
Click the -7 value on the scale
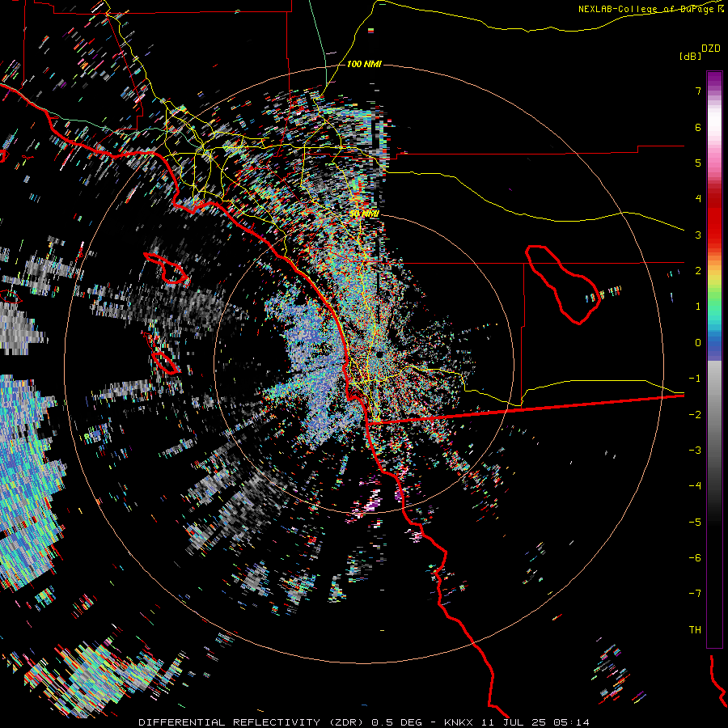[695, 594]
